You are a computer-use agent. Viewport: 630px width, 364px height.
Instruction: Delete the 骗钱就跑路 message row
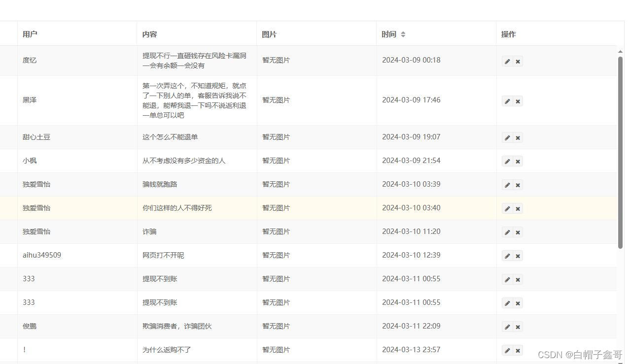click(518, 185)
